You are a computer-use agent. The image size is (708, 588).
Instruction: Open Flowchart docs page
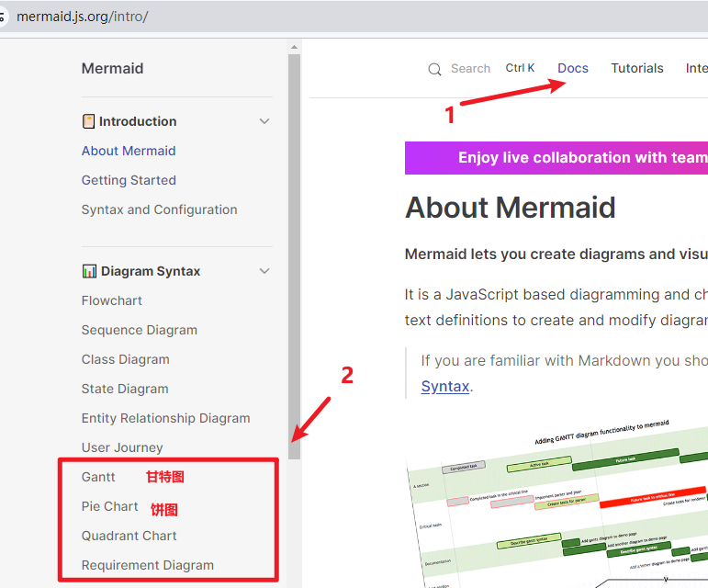point(111,300)
